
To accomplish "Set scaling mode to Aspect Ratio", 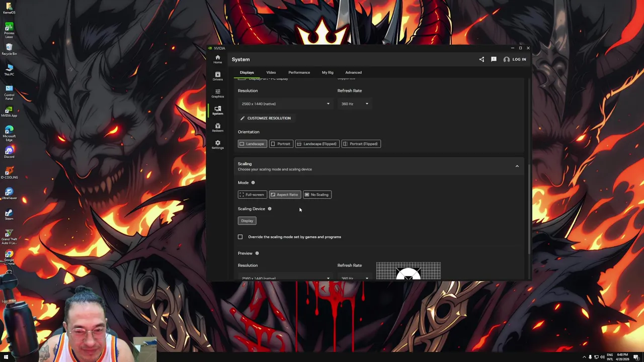I will coord(285,195).
